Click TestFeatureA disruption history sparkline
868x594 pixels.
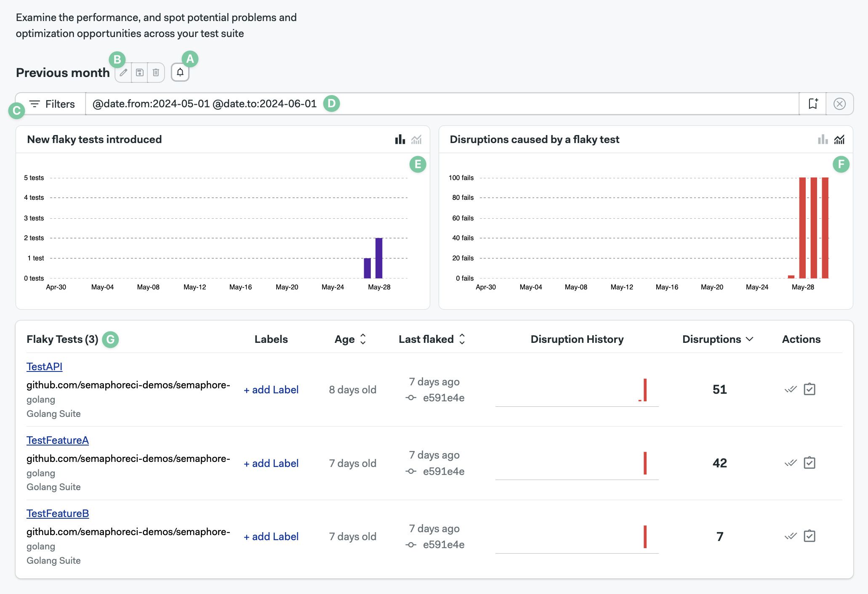[577, 465]
